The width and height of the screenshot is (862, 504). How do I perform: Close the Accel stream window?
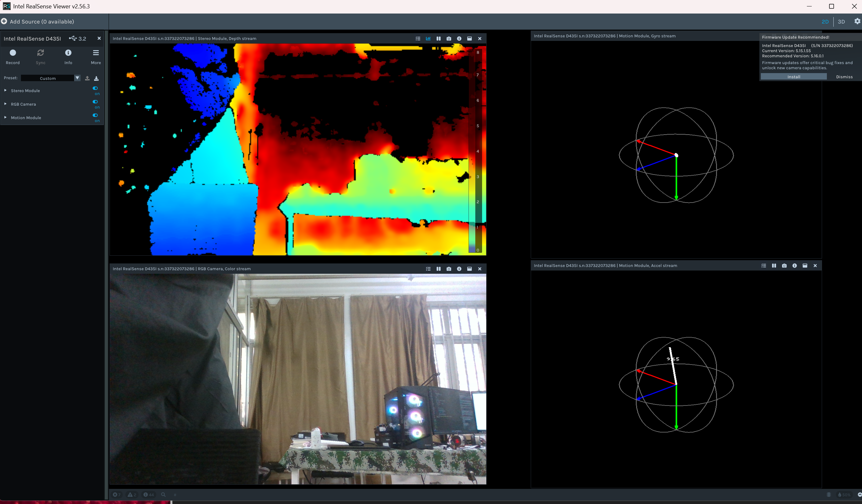click(x=815, y=266)
